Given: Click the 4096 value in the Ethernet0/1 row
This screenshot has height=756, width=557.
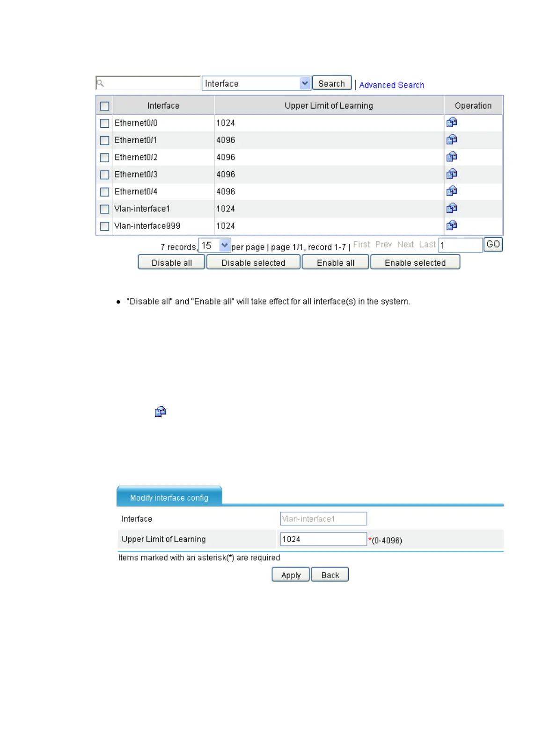Looking at the screenshot, I should [226, 140].
